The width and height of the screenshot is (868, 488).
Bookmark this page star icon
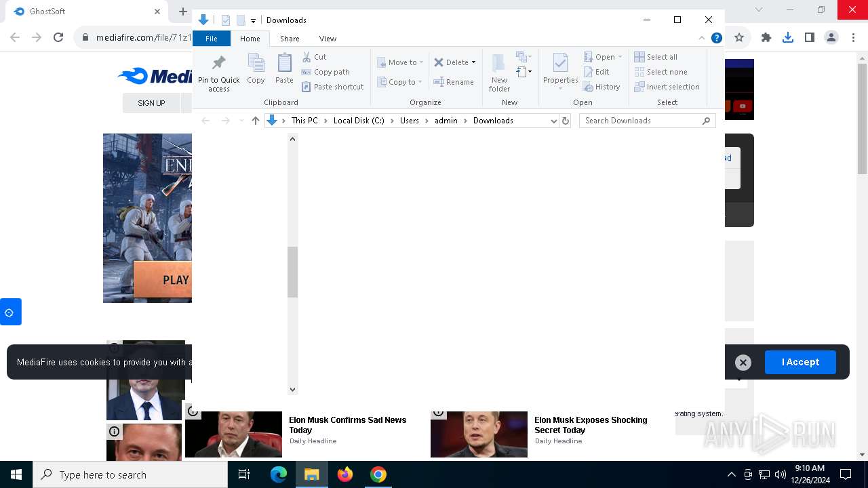point(739,37)
